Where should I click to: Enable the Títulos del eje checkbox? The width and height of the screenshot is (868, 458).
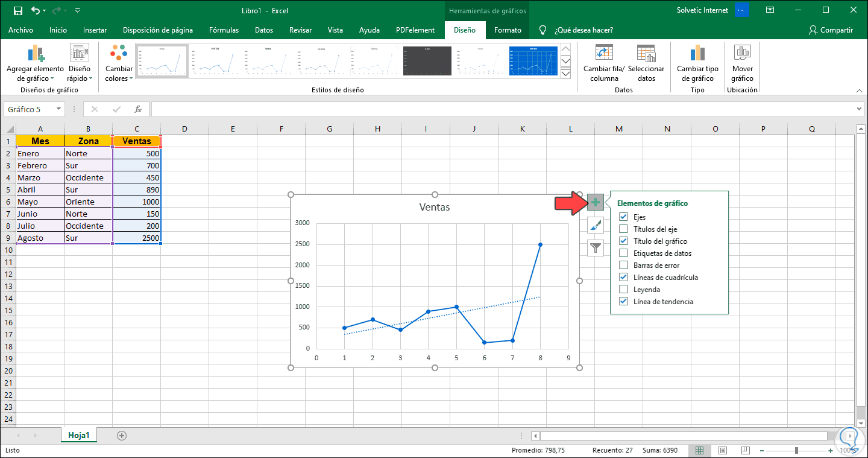point(623,229)
